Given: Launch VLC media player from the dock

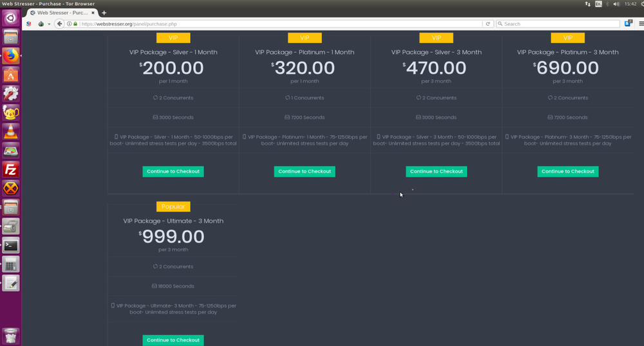Looking at the screenshot, I should click(11, 132).
